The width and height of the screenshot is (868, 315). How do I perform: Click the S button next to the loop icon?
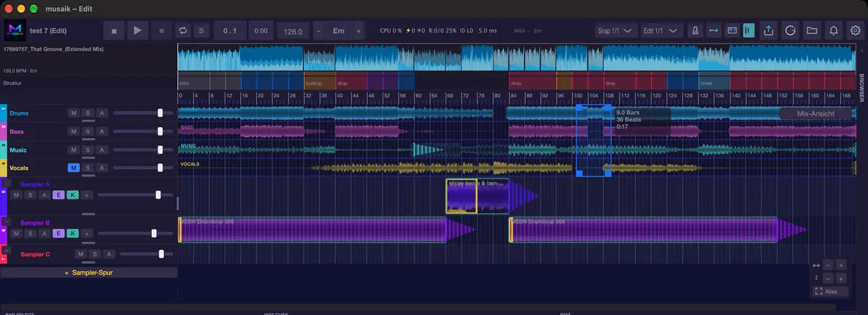(202, 31)
